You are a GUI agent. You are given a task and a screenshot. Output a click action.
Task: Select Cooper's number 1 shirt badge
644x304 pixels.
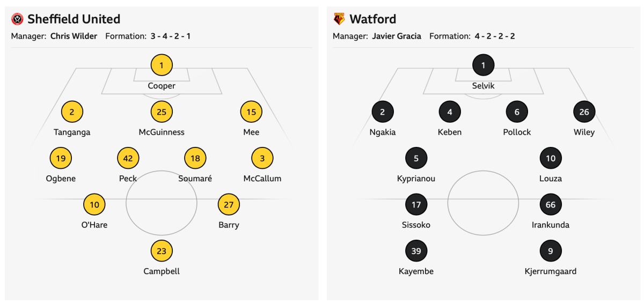pyautogui.click(x=162, y=65)
